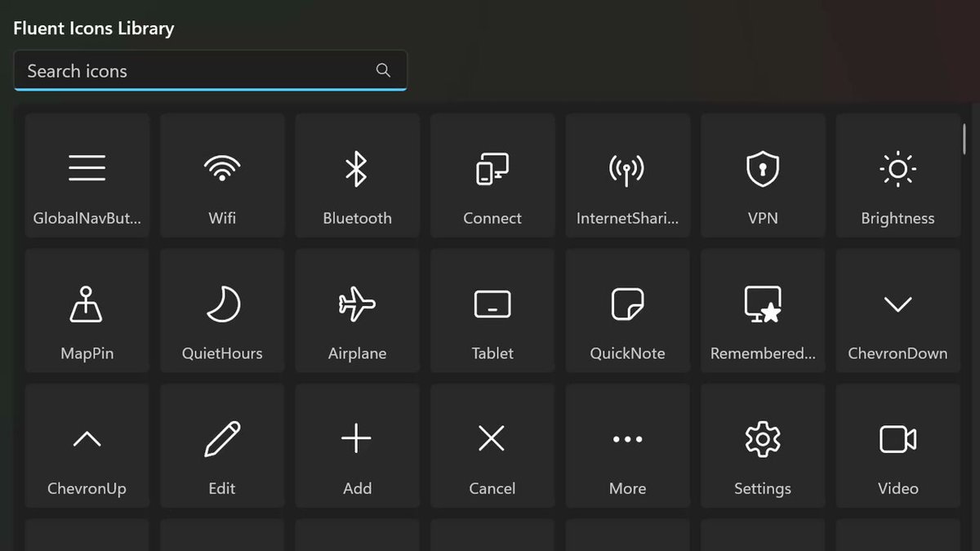Select the Settings gear icon tile

point(763,446)
